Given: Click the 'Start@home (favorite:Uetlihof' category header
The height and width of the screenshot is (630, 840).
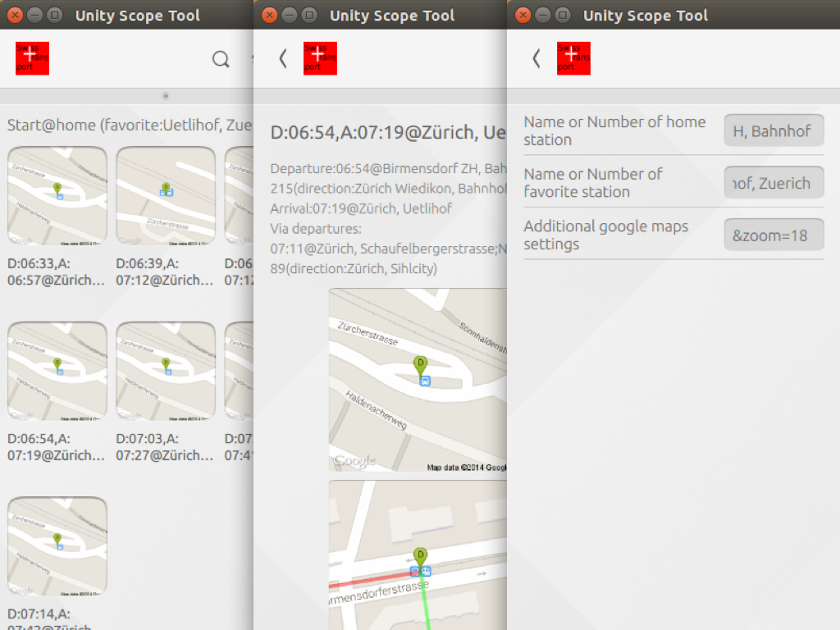Looking at the screenshot, I should pos(129,126).
